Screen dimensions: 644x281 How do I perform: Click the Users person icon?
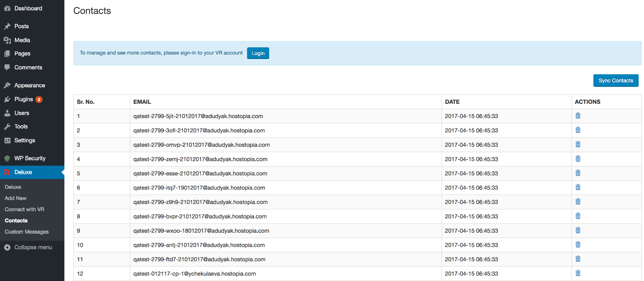(x=7, y=113)
